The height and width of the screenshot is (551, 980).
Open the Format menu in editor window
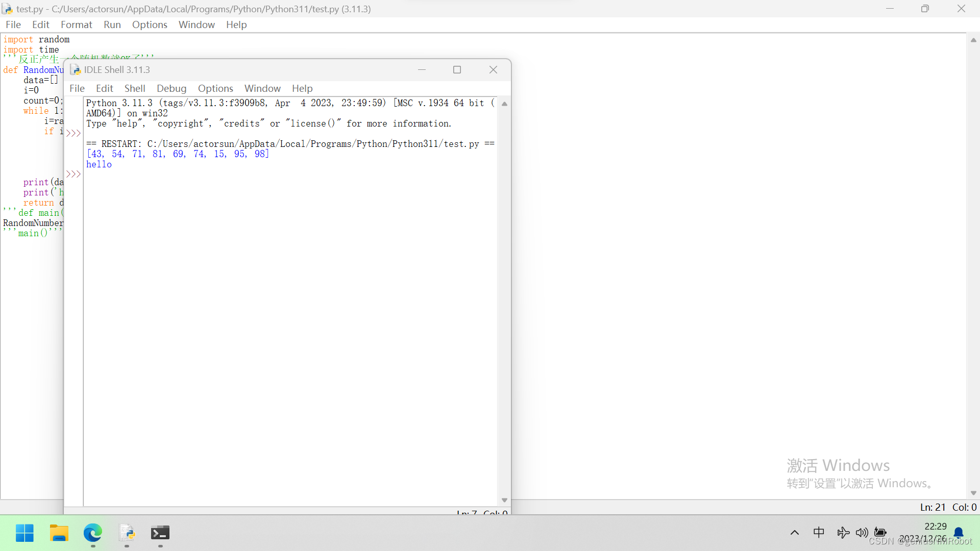pos(76,24)
